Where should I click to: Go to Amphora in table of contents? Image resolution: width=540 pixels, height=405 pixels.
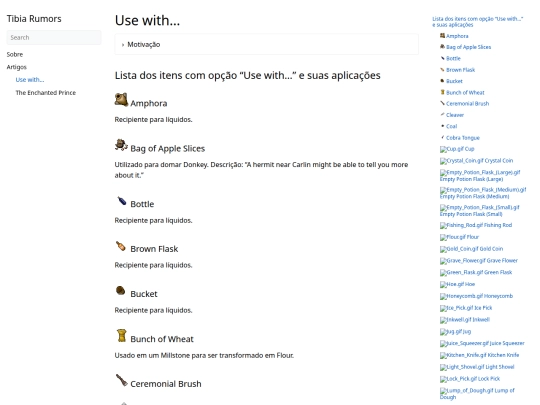coord(454,36)
